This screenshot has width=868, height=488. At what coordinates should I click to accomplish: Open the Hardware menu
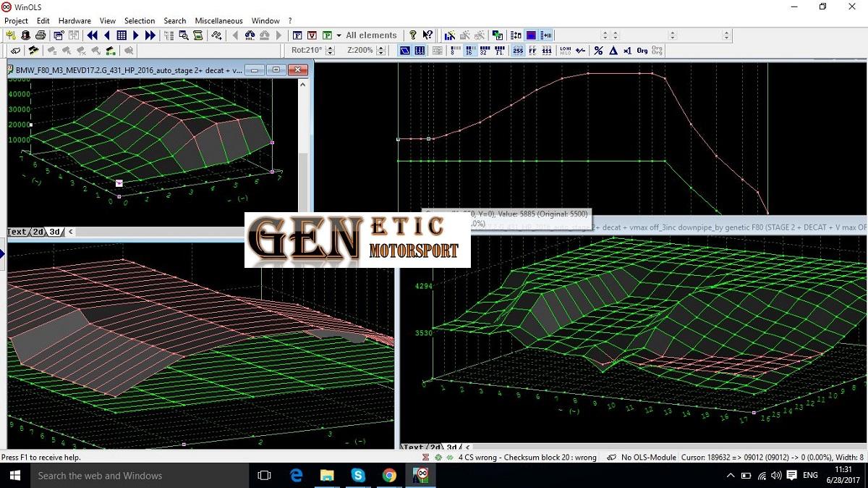(75, 21)
